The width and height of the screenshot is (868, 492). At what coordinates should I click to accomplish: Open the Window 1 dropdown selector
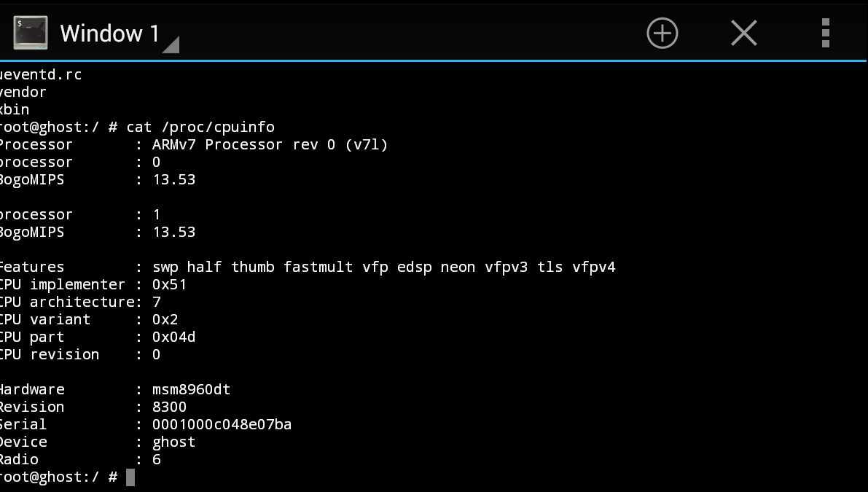pyautogui.click(x=109, y=34)
